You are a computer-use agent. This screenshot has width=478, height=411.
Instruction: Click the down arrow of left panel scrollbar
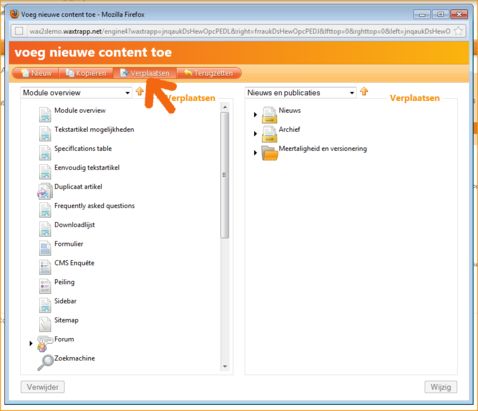click(x=225, y=366)
